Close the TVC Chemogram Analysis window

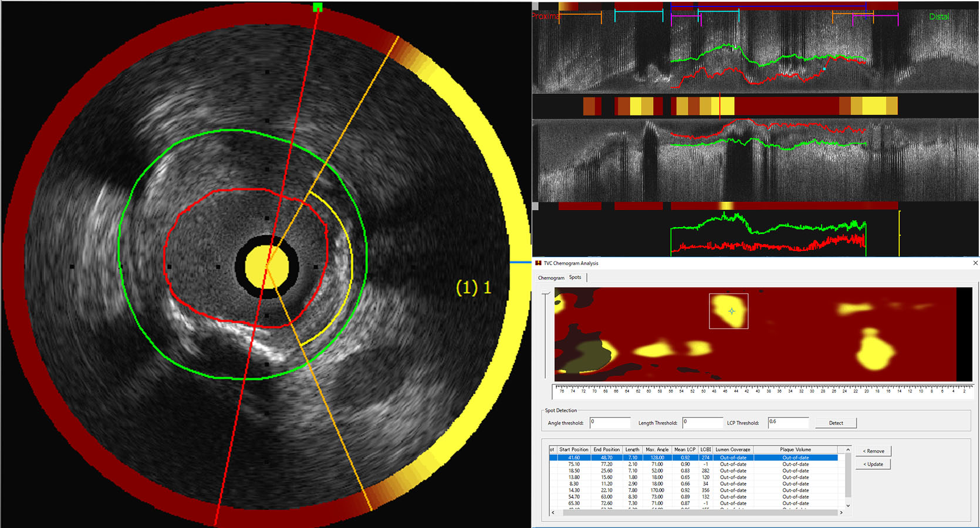pos(975,263)
